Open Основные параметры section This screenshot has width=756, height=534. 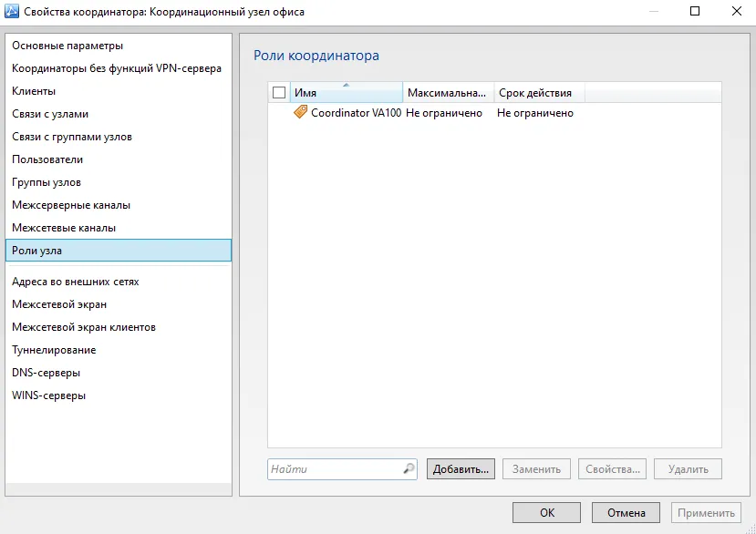pyautogui.click(x=119, y=46)
